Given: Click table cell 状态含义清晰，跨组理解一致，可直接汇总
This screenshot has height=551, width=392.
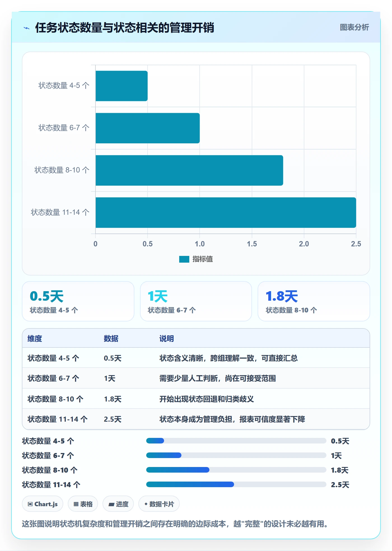Looking at the screenshot, I should click(228, 358).
